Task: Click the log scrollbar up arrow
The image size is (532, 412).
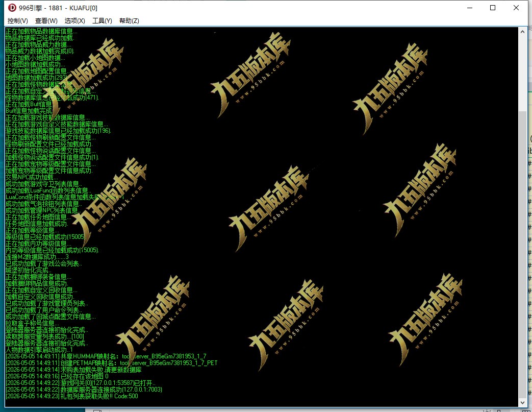Action: pyautogui.click(x=522, y=32)
